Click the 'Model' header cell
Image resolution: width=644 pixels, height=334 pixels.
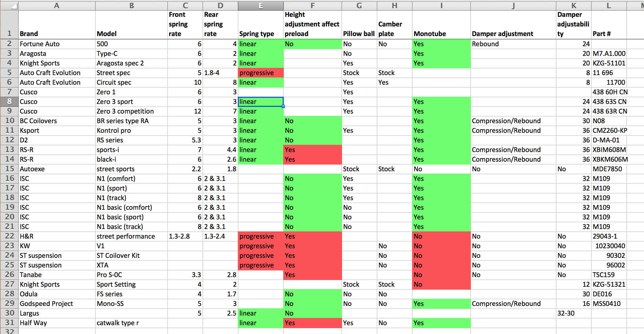[x=131, y=25]
